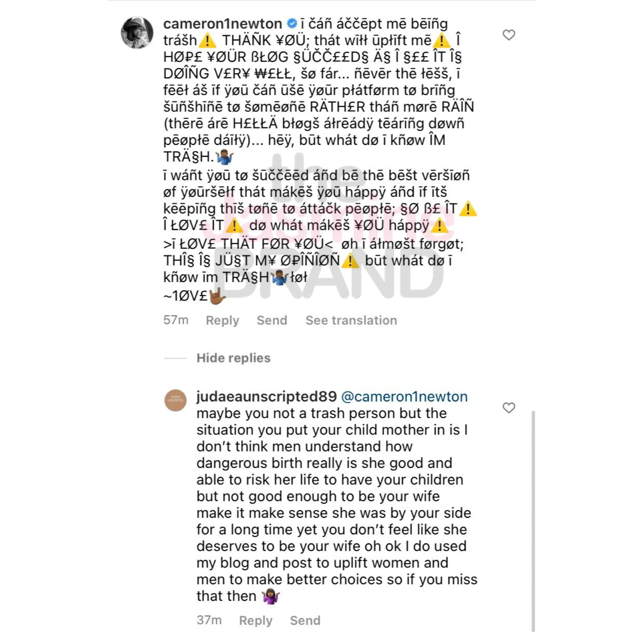Open the @cameron1newton mention link
The height and width of the screenshot is (644, 644).
click(404, 396)
